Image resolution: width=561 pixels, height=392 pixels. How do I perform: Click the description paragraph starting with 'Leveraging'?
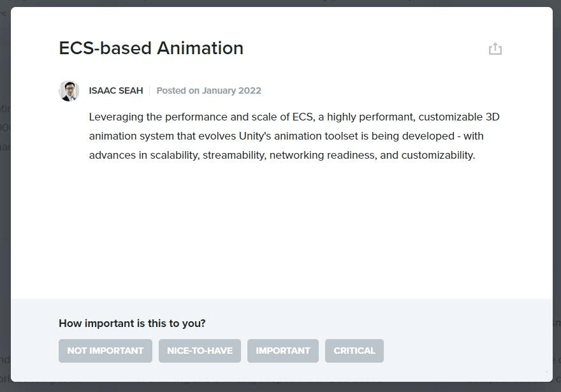point(294,136)
